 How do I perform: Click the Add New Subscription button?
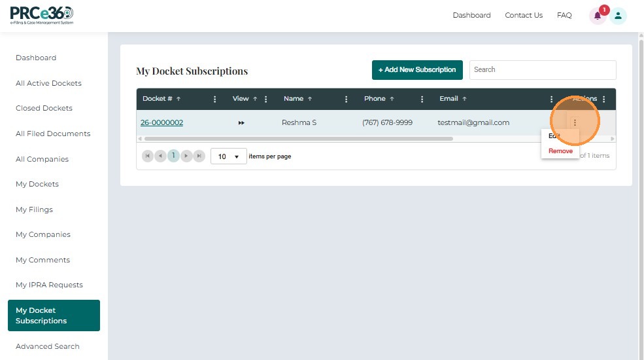pyautogui.click(x=417, y=70)
